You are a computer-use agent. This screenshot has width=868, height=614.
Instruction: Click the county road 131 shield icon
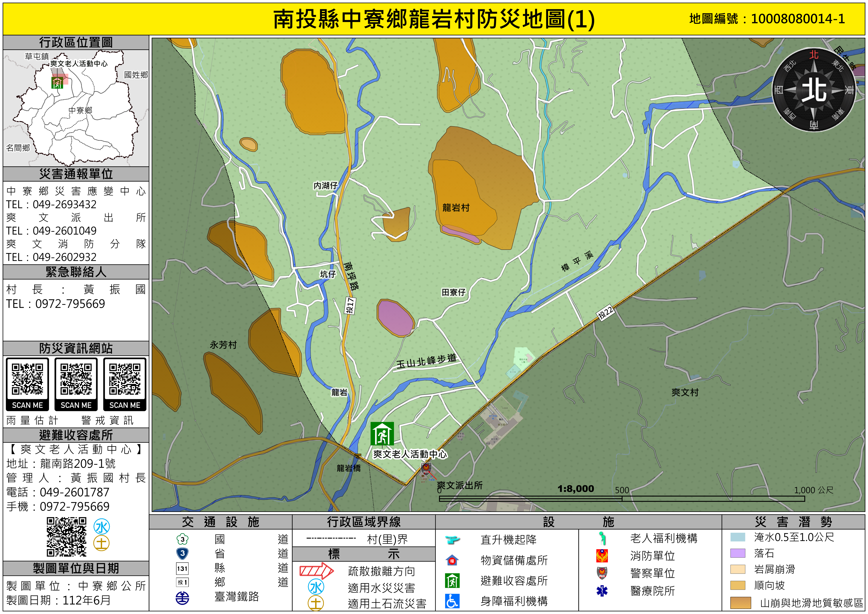182,568
